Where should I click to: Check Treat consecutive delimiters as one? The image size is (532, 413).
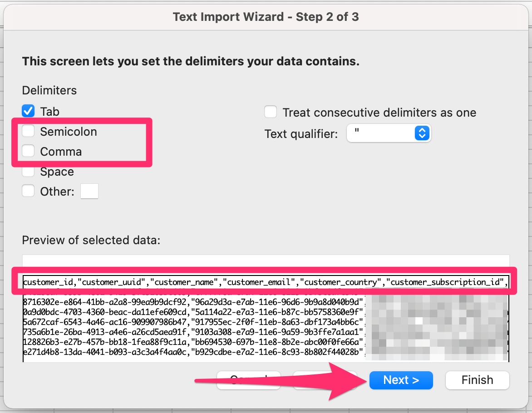(271, 112)
